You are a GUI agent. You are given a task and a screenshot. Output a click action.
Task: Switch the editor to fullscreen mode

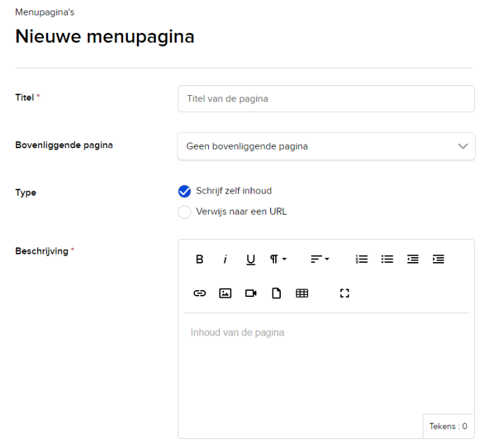pyautogui.click(x=344, y=294)
